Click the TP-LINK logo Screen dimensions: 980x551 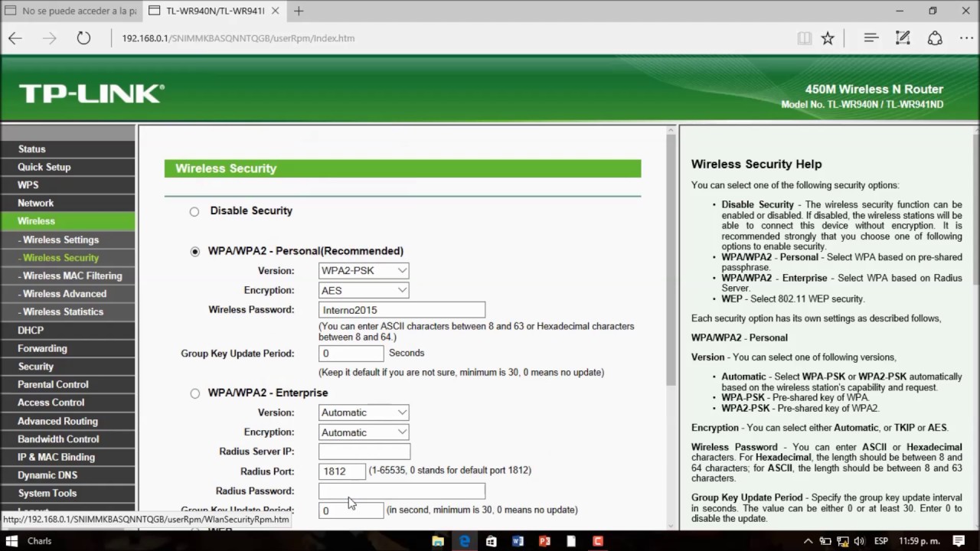[91, 93]
